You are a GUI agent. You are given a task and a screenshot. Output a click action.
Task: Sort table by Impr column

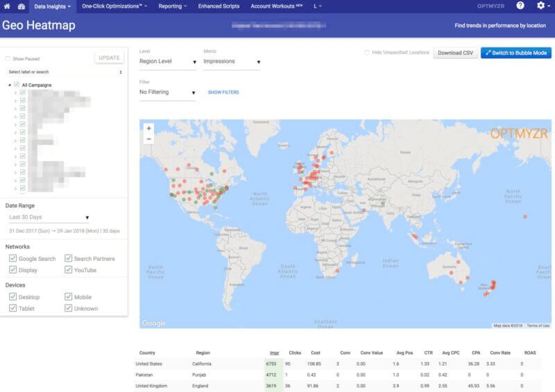(274, 352)
